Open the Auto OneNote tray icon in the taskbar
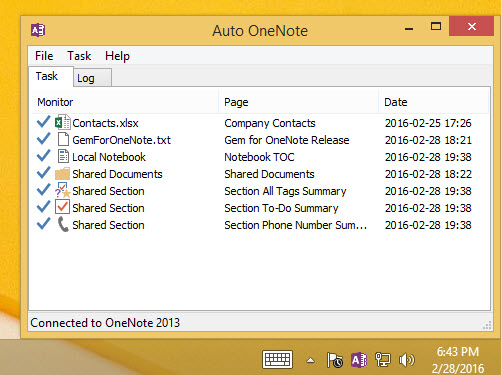Viewport: 502px width, 375px height. (359, 360)
